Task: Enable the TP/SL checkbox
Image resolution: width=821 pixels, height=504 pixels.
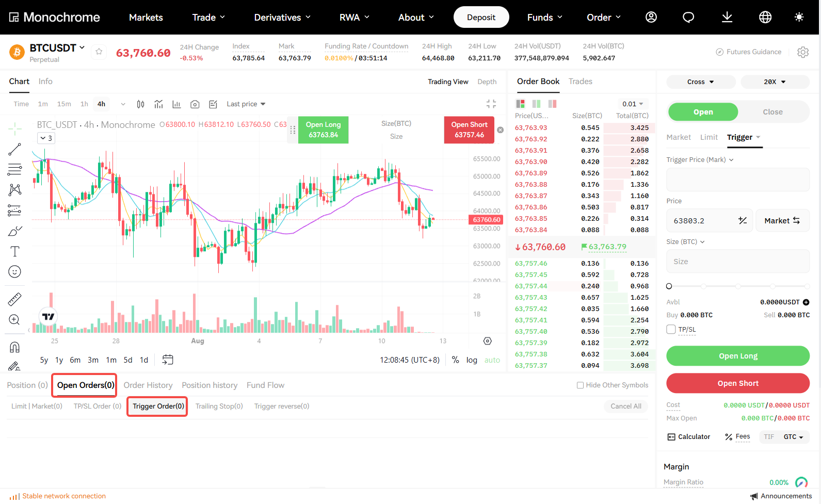Action: (671, 329)
